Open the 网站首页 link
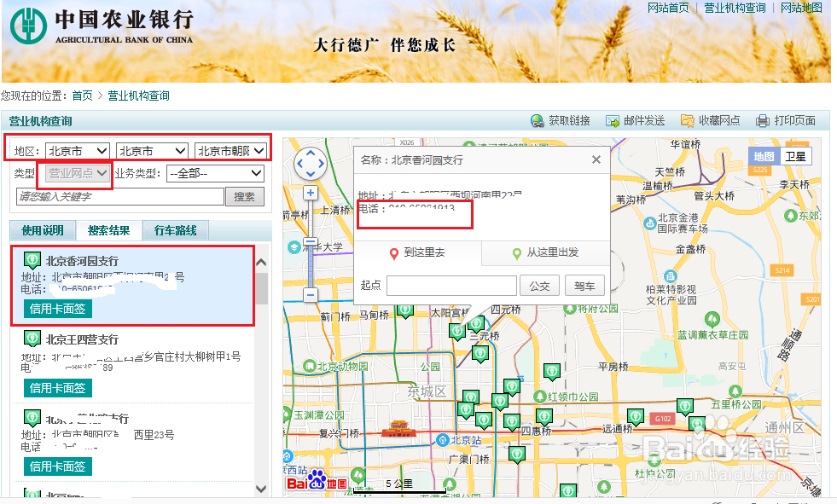This screenshot has width=837, height=504. 668,8
